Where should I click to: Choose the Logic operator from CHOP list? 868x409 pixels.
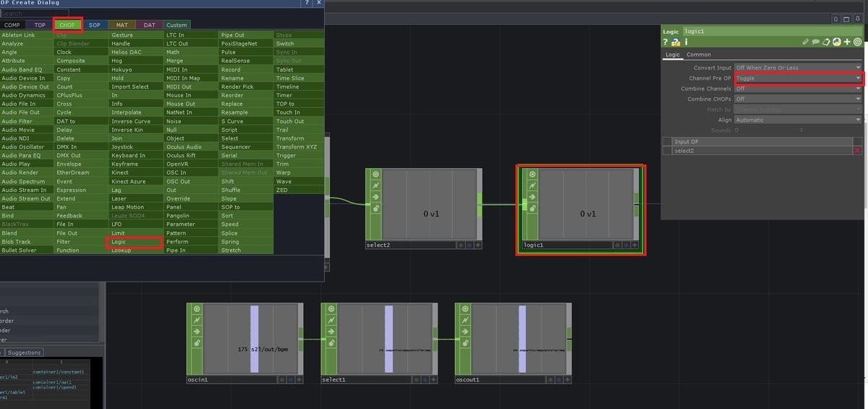pos(137,242)
